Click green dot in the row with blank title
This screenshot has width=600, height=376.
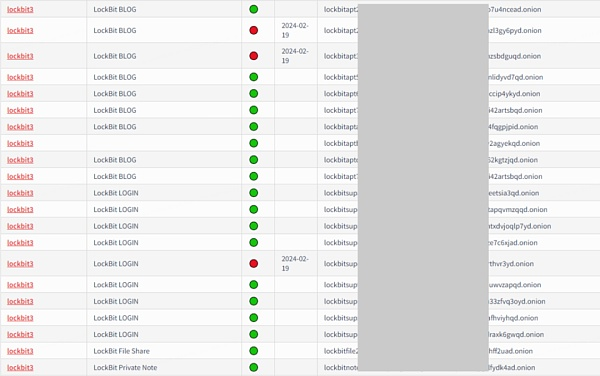[253, 143]
